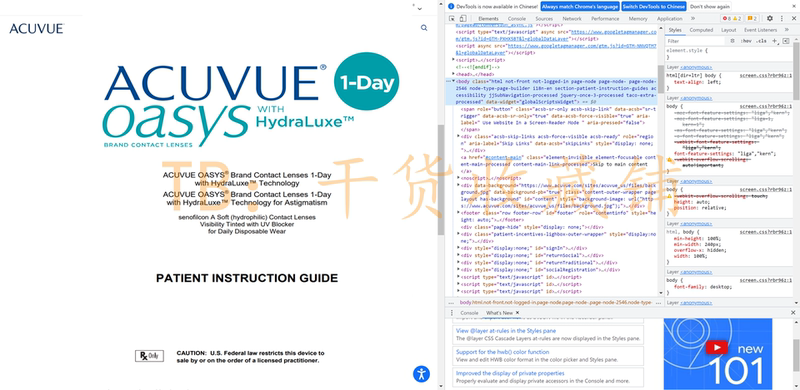Close the DevTools panel
This screenshot has width=800, height=390.
pyautogui.click(x=793, y=19)
